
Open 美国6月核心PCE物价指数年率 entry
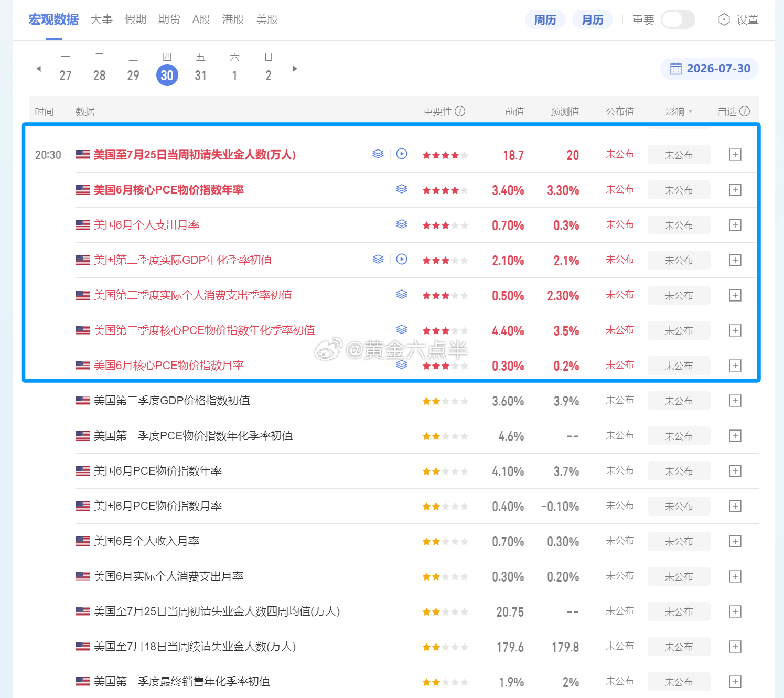168,190
